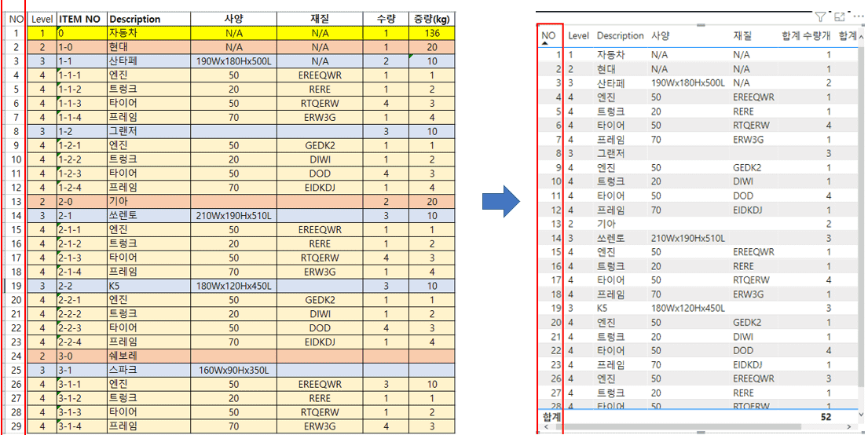This screenshot has width=868, height=435.
Task: Sort by 사양 header in right table
Action: [x=661, y=35]
